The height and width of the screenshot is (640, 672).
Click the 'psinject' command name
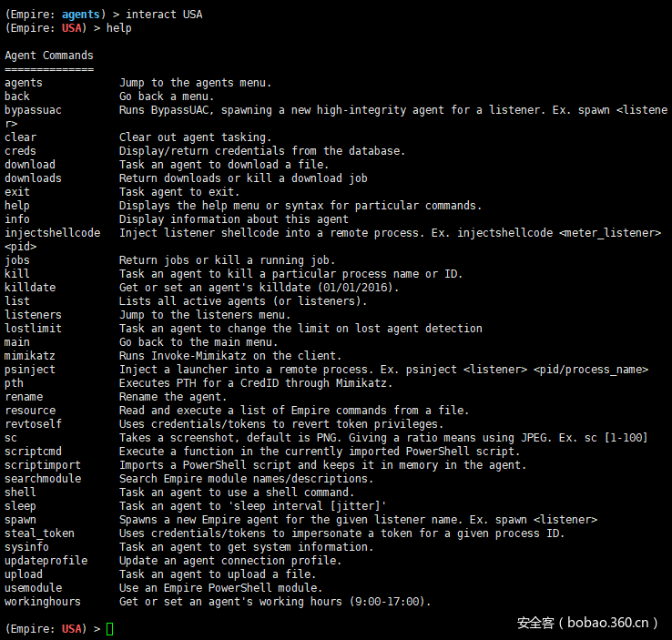(30, 370)
